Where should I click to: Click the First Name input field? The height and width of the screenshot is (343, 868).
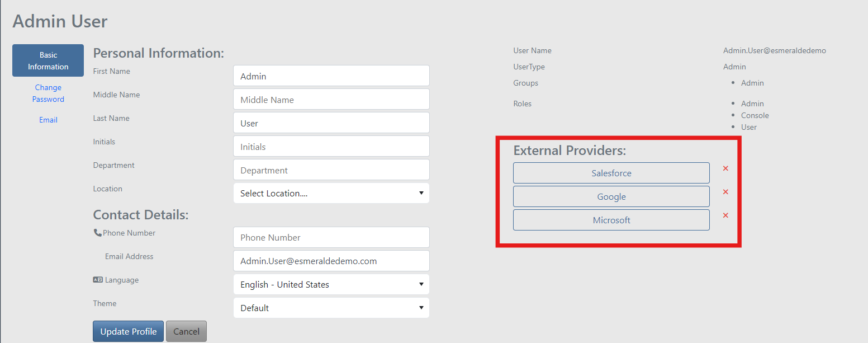tap(331, 76)
